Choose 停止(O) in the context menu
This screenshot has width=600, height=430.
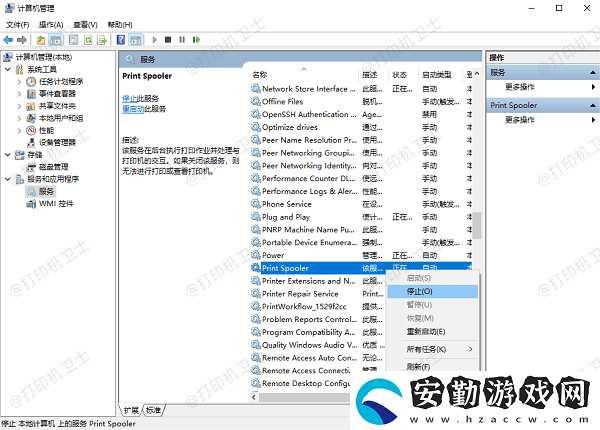432,292
